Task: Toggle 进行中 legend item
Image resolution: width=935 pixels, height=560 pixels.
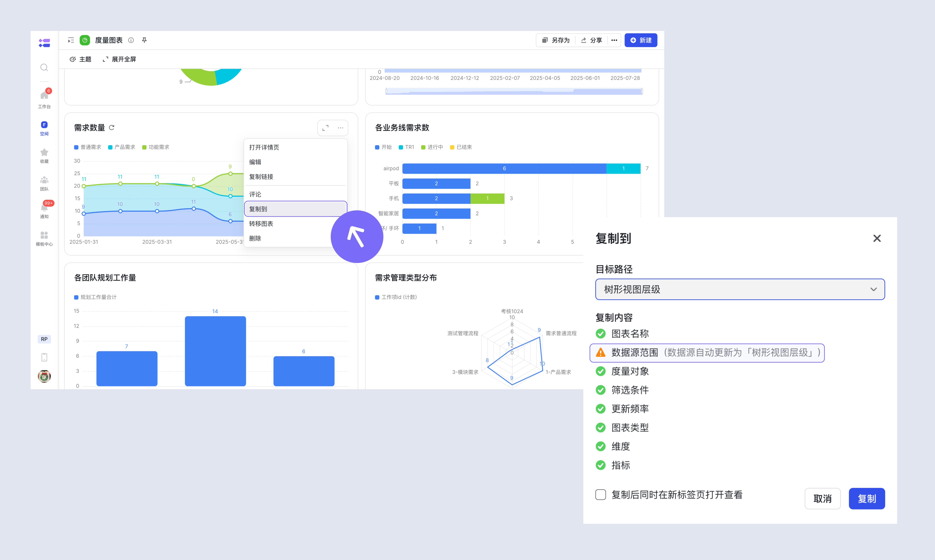Action: [x=432, y=147]
